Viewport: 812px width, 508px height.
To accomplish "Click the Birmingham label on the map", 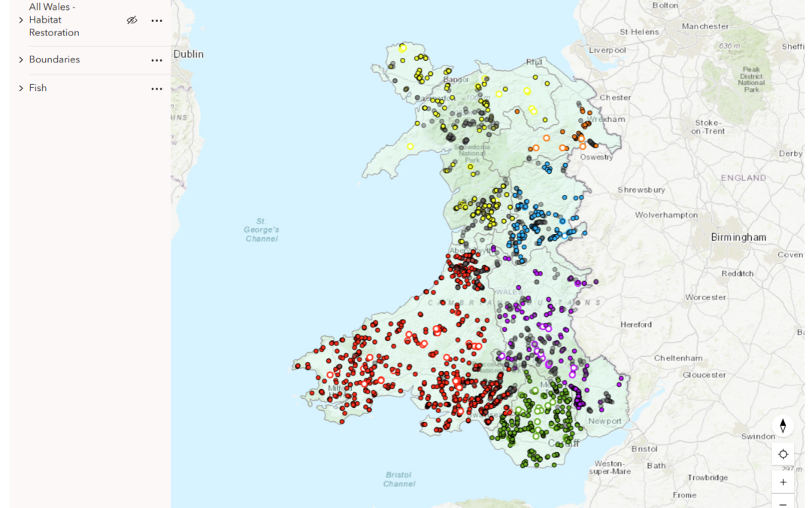I will [738, 237].
